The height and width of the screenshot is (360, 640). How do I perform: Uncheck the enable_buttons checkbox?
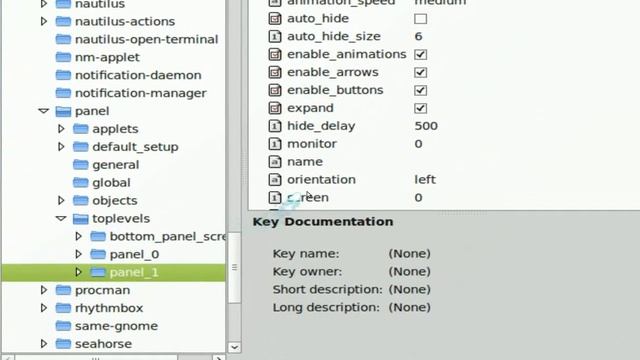click(x=420, y=90)
